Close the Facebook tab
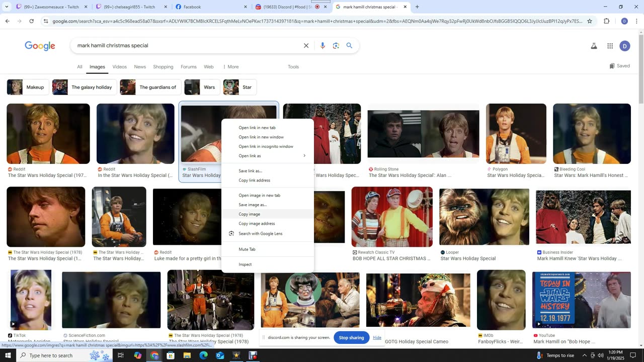The height and width of the screenshot is (362, 644). point(246,7)
